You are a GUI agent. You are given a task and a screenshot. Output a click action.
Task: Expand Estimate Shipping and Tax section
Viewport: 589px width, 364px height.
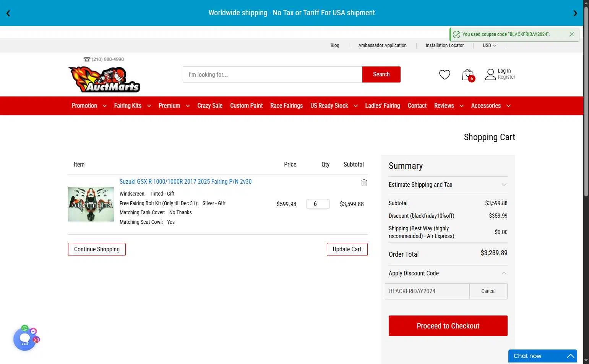click(448, 185)
